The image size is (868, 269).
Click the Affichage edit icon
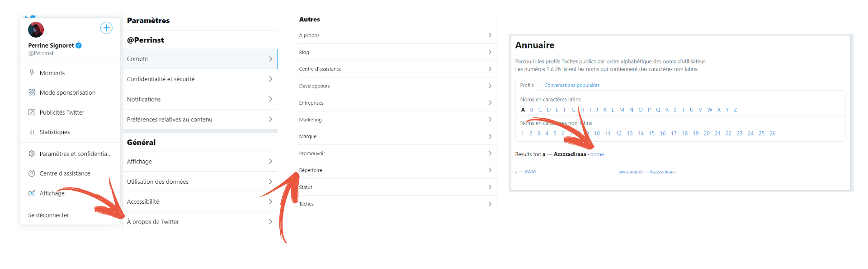[32, 193]
